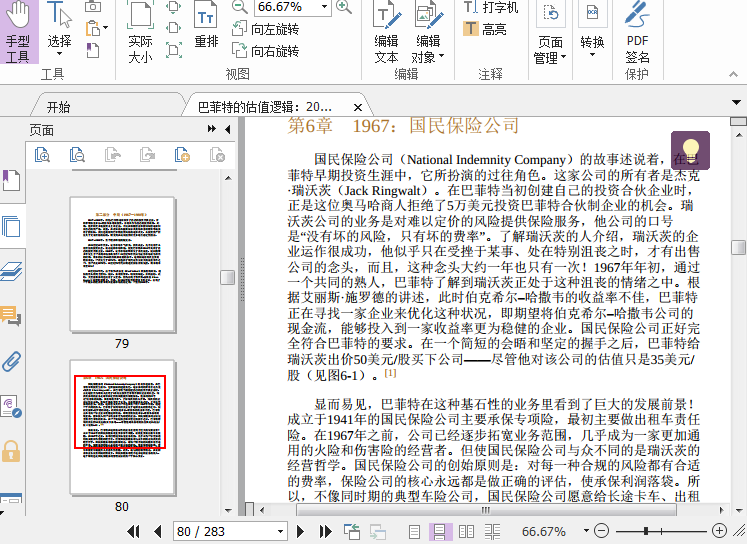Click PDF Sign (PDF签名) button
The image size is (747, 544).
click(x=637, y=32)
